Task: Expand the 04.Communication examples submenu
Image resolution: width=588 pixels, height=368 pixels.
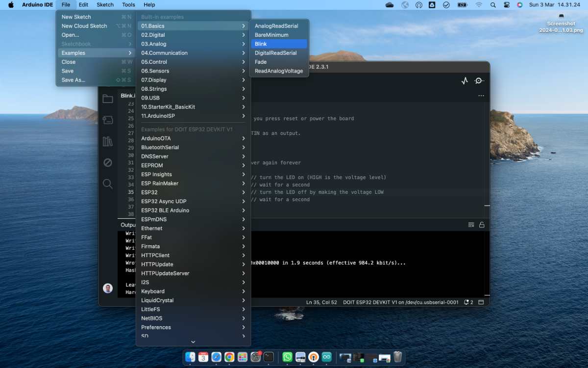Action: [193, 53]
